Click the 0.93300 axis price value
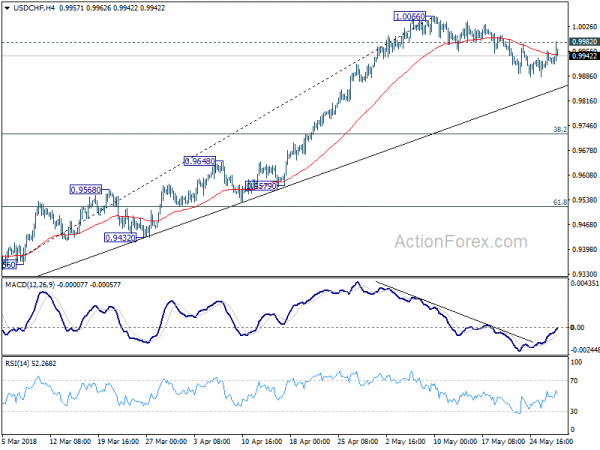The width and height of the screenshot is (600, 450). point(584,274)
